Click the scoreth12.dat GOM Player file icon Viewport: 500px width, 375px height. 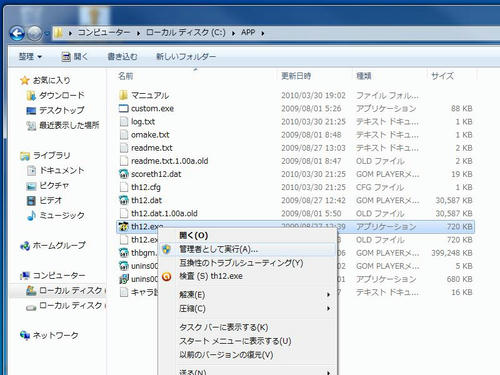[x=123, y=174]
